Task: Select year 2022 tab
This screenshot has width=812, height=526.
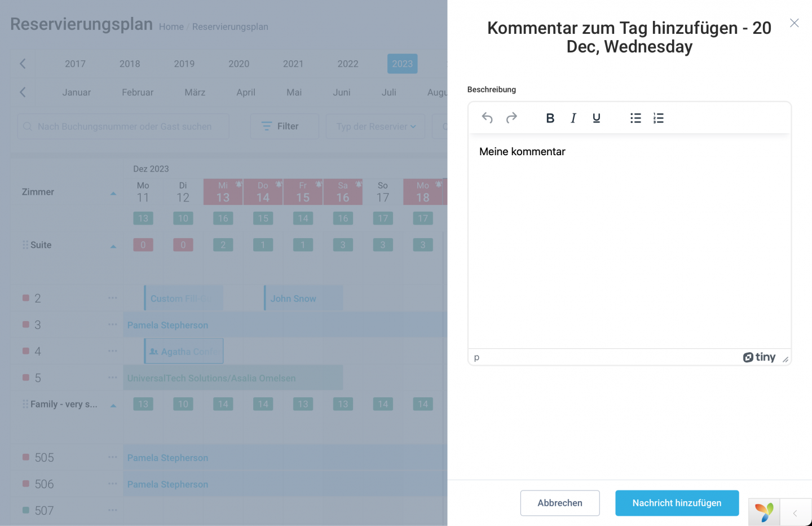Action: [x=348, y=64]
